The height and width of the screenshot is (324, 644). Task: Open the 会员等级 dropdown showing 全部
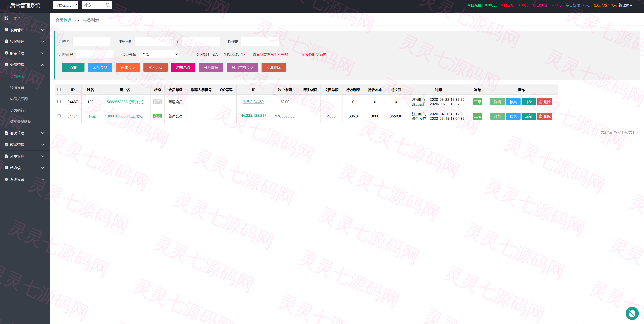click(159, 54)
